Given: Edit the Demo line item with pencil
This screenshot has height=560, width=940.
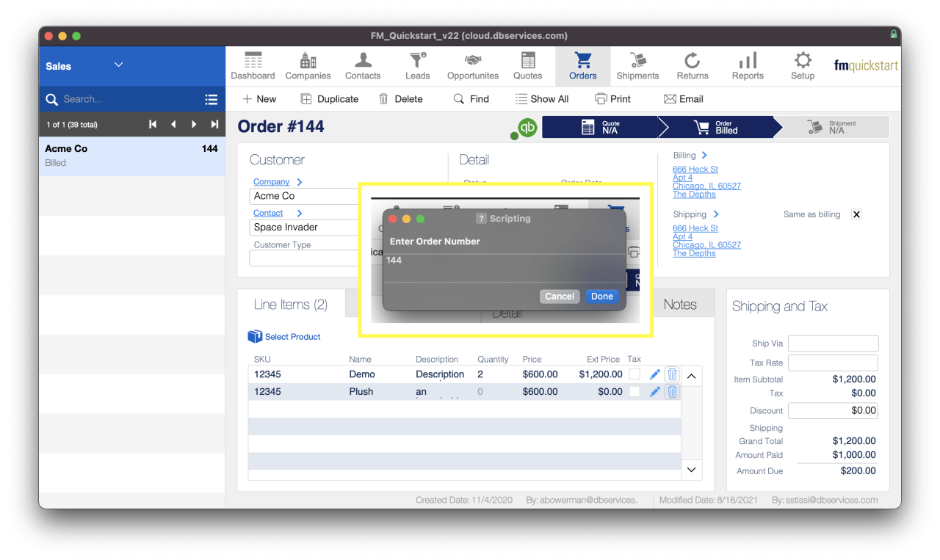Looking at the screenshot, I should pos(655,374).
